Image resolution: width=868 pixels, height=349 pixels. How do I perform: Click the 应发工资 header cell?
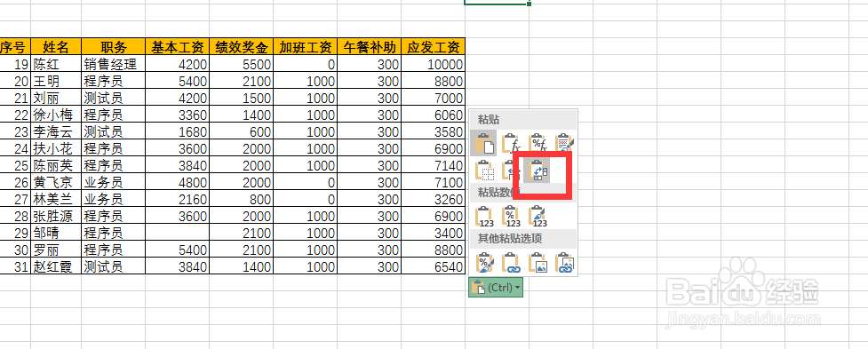[x=434, y=46]
